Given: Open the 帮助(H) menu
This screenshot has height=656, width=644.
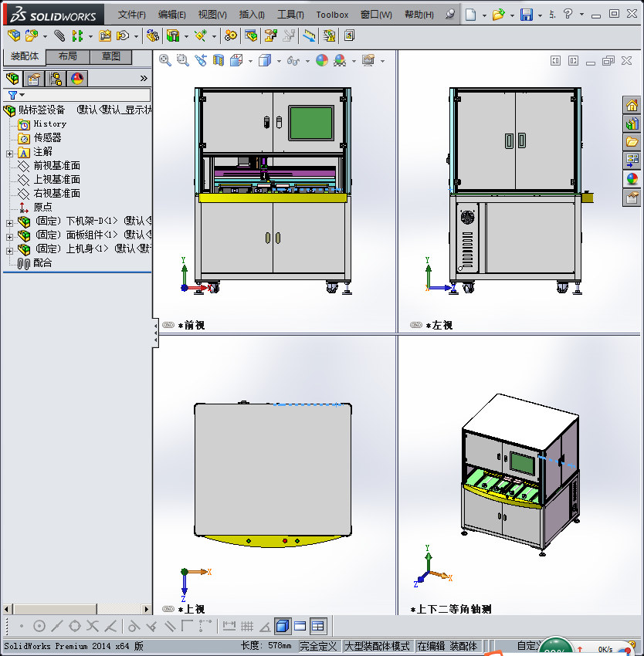Looking at the screenshot, I should pos(419,15).
